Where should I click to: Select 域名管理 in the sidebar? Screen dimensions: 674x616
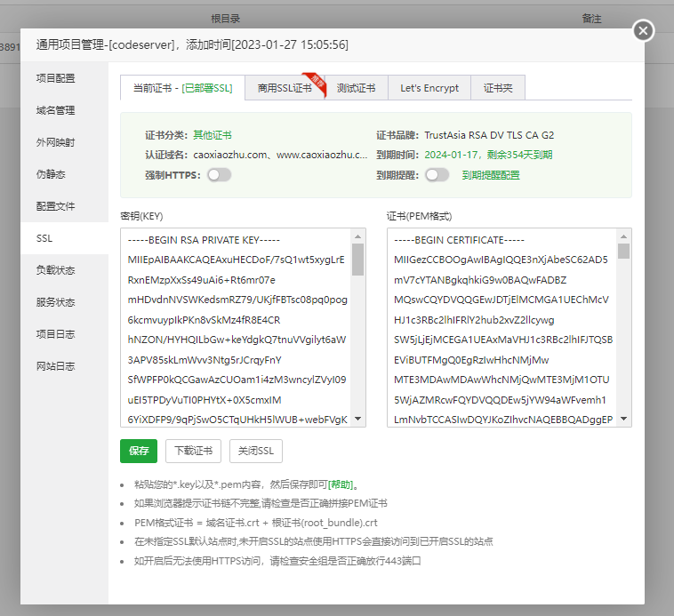[55, 110]
